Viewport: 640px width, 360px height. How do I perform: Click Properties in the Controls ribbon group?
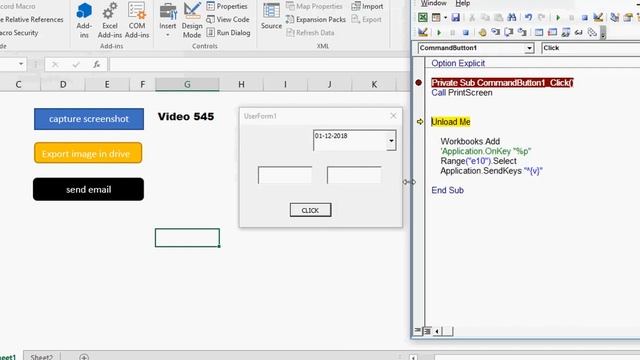pos(227,6)
